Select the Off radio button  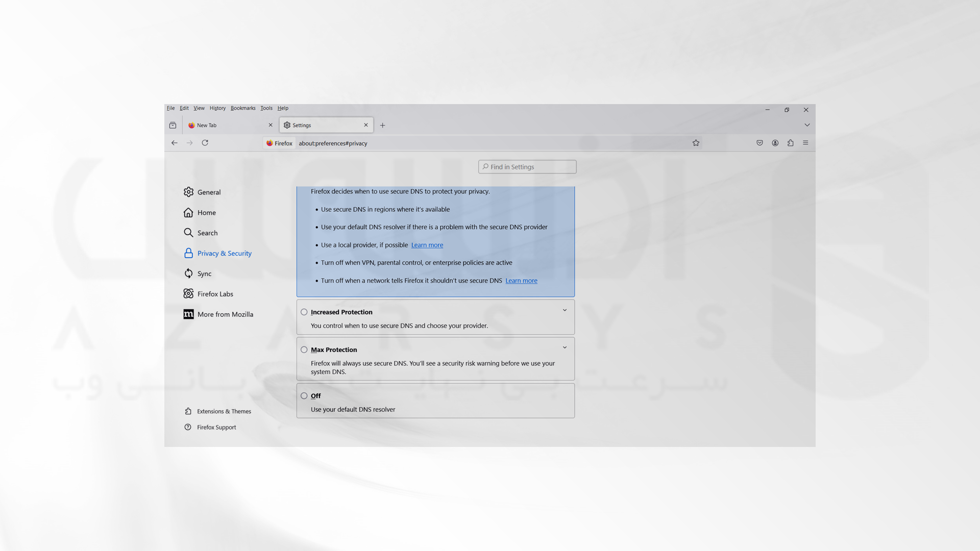tap(304, 395)
